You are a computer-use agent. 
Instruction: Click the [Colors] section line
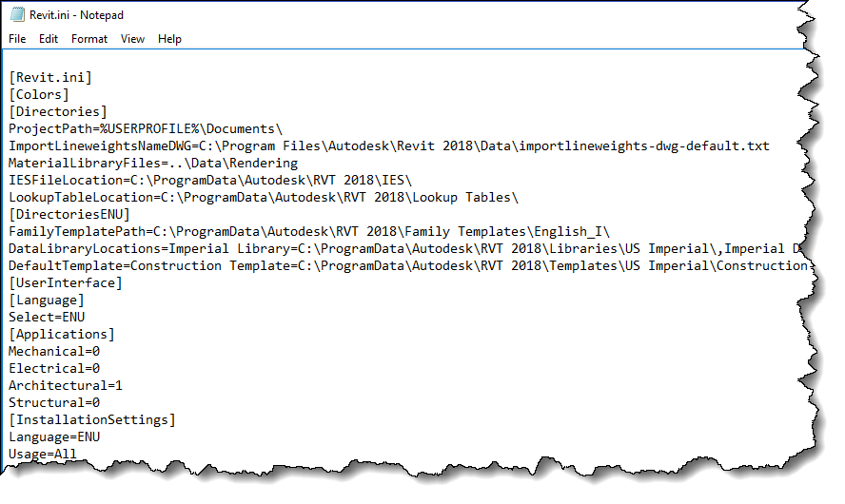pos(39,95)
